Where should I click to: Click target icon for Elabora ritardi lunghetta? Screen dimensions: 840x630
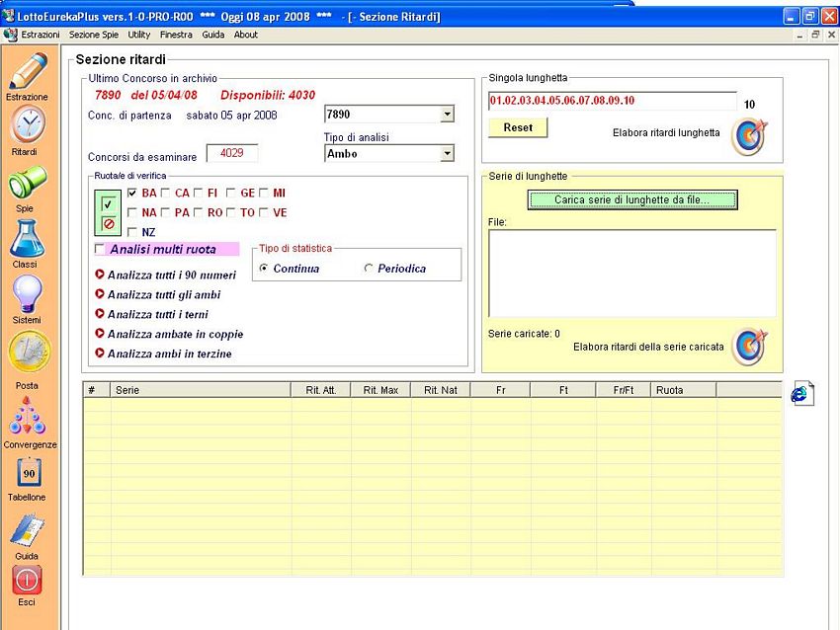point(748,136)
